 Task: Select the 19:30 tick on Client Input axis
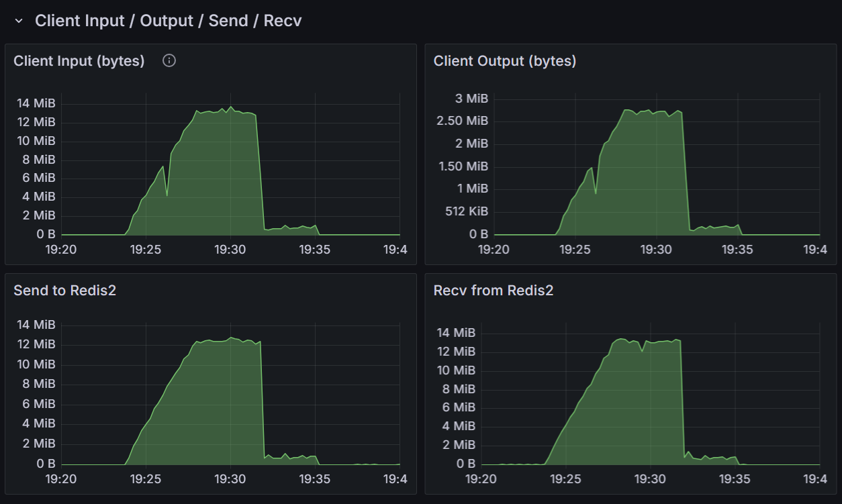coord(230,250)
